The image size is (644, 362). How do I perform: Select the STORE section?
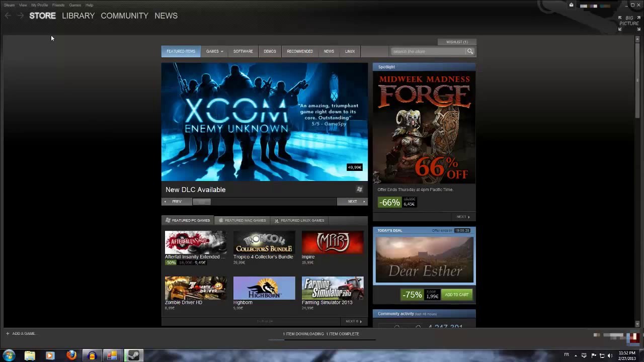tap(42, 16)
